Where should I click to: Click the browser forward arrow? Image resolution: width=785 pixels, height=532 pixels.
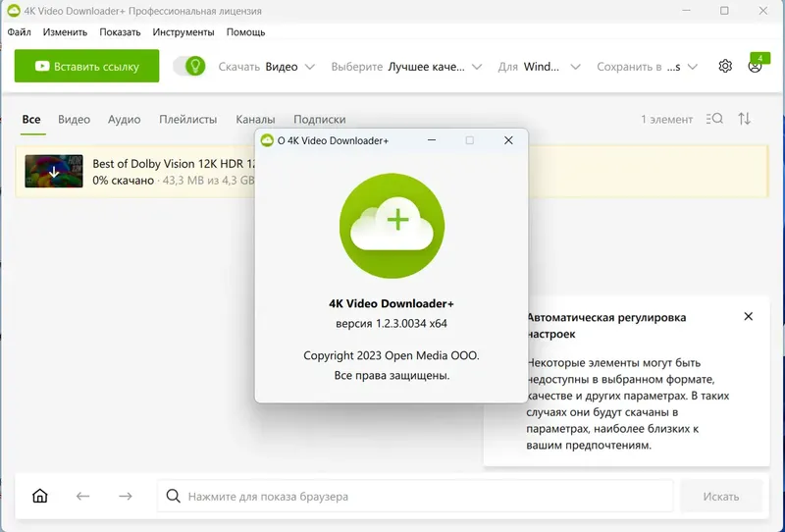[x=126, y=496]
